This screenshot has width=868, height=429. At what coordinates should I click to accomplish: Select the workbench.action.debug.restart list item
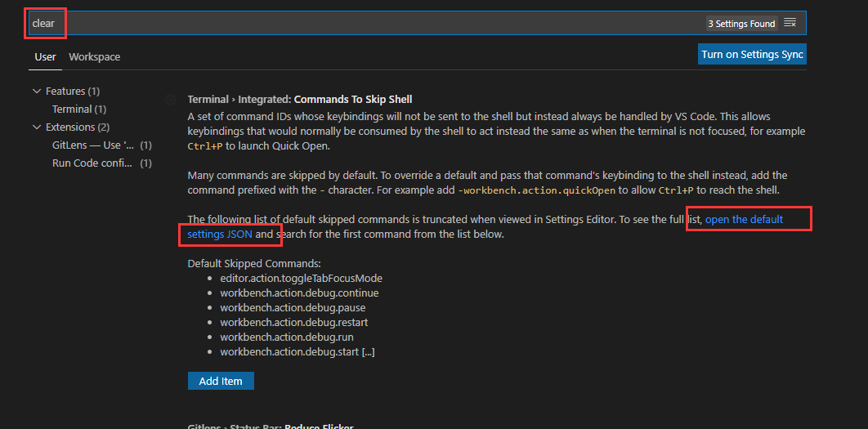coord(294,322)
